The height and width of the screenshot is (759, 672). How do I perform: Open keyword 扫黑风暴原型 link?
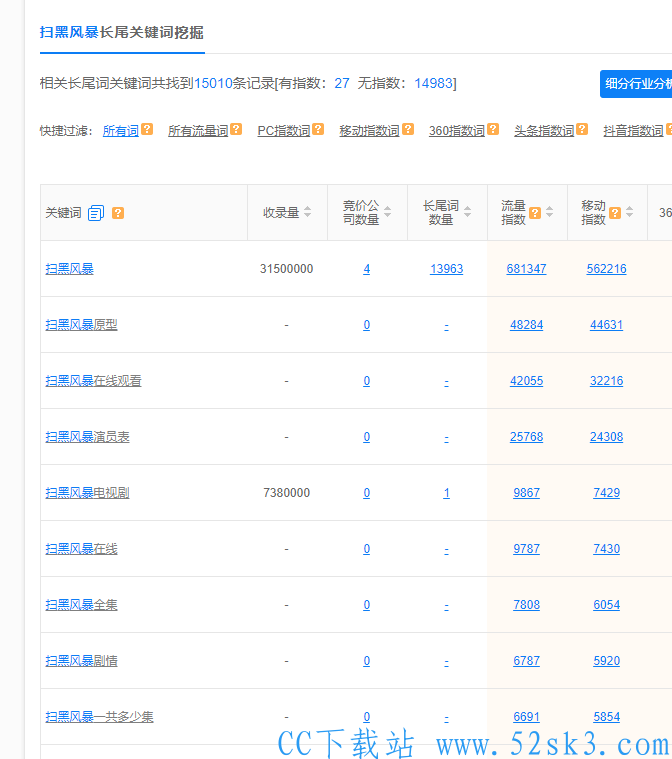tap(81, 325)
